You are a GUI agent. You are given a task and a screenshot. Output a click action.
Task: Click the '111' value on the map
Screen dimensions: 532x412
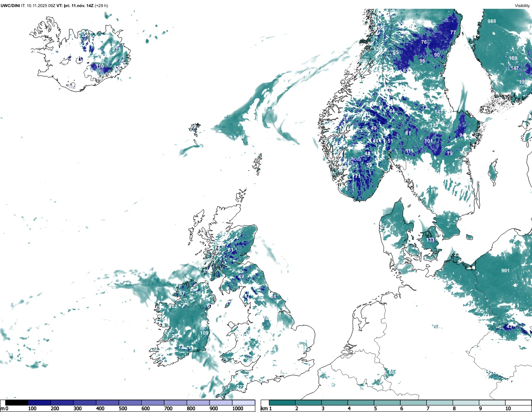[410, 151]
